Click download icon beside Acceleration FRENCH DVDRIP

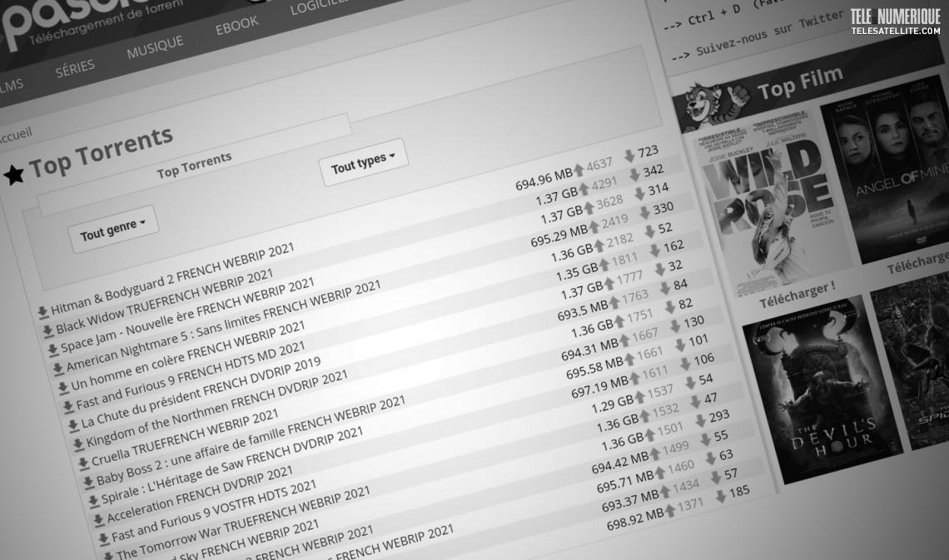98,519
